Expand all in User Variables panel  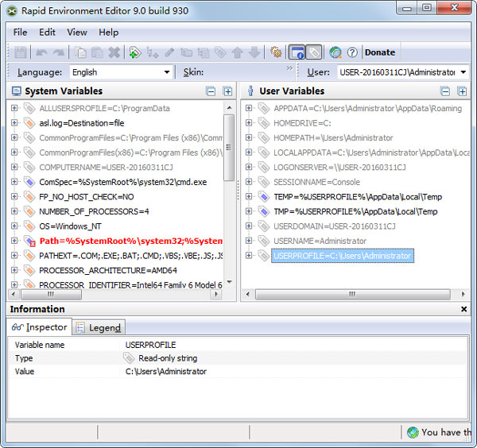(463, 91)
